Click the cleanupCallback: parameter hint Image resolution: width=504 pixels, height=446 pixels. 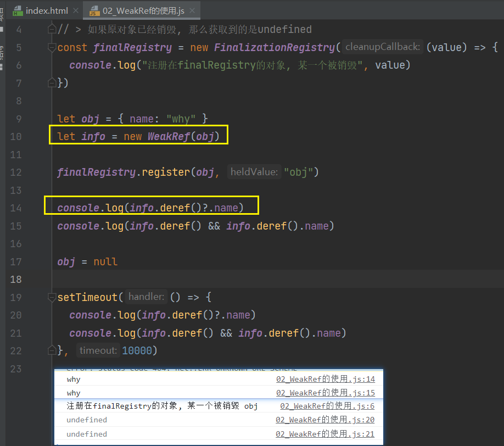(x=383, y=47)
